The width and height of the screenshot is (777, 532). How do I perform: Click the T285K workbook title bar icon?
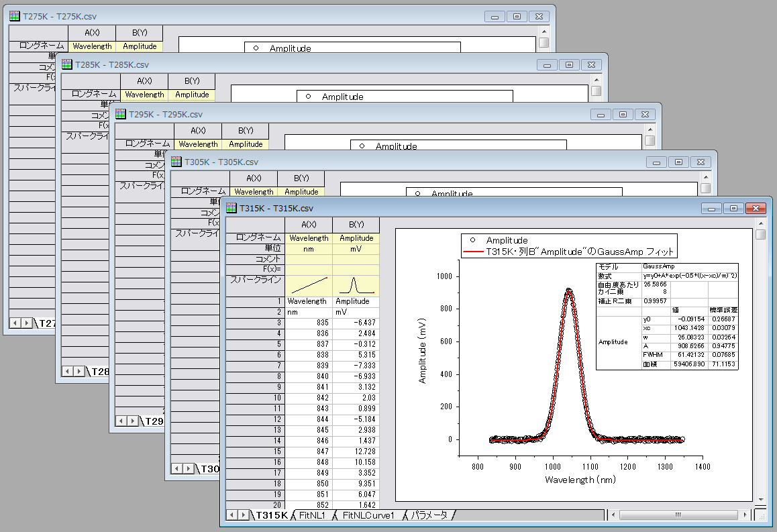67,65
